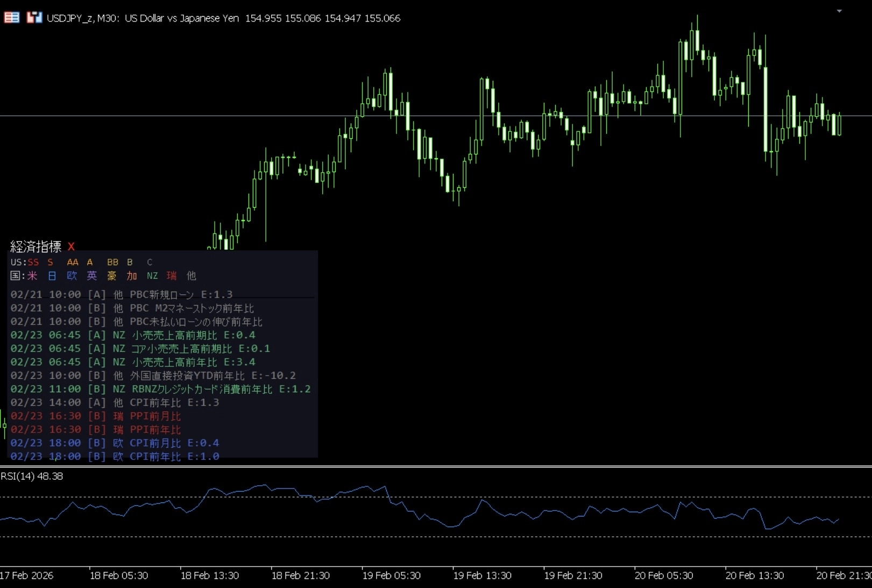
Task: Toggle the 英 country filter
Action: (92, 276)
